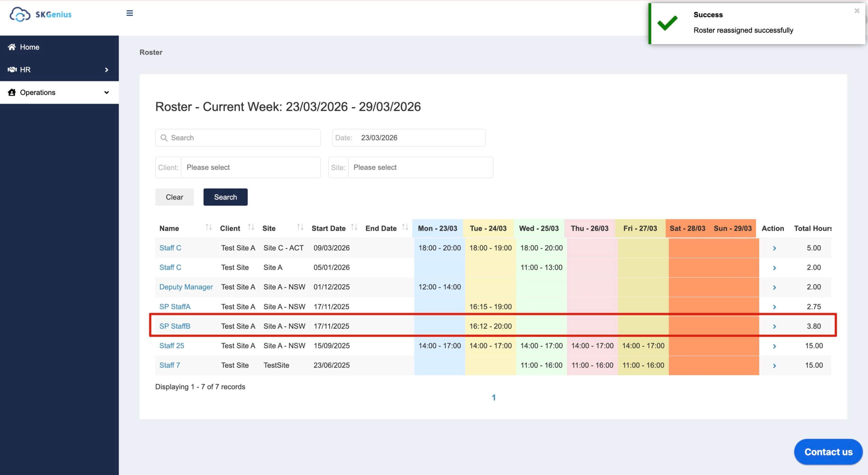The height and width of the screenshot is (475, 868).
Task: Sort by End Date column
Action: point(405,227)
